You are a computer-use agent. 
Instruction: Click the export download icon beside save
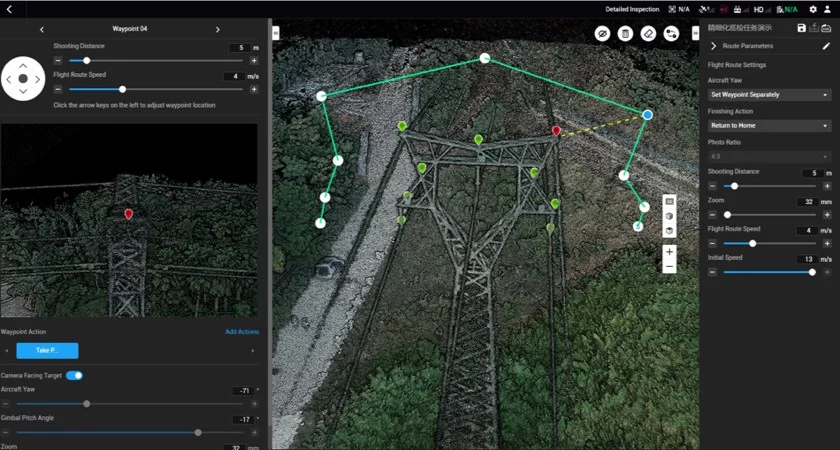tap(814, 28)
